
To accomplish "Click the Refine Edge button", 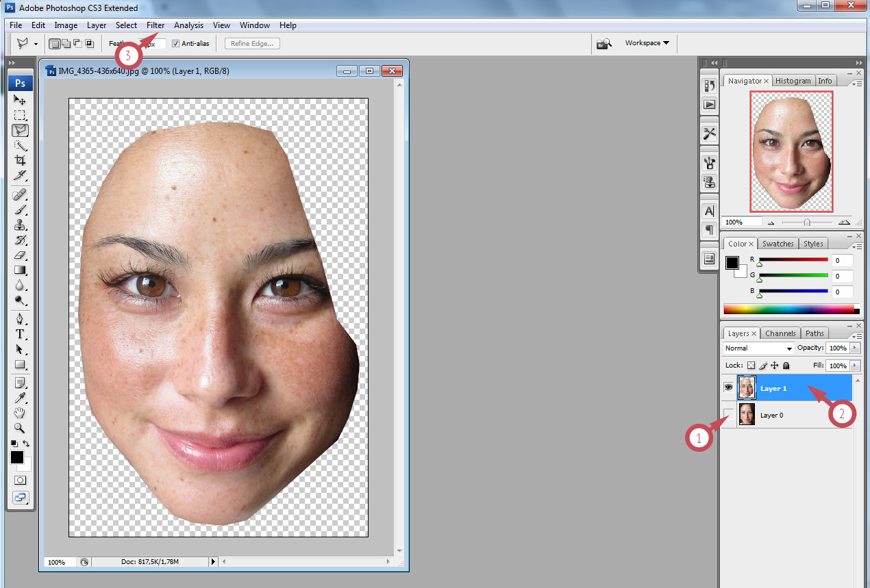I will click(252, 43).
